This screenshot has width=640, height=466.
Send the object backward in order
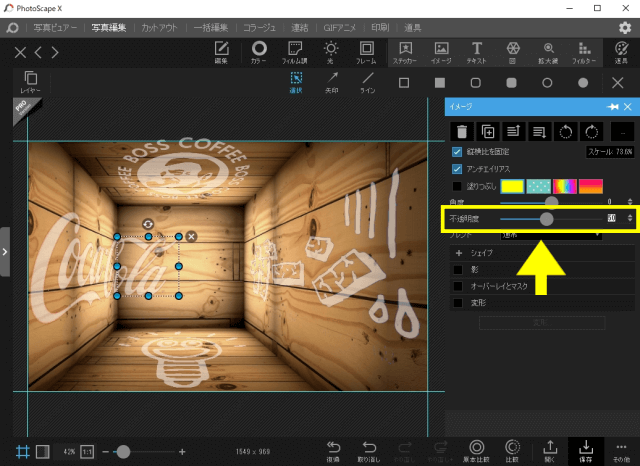[x=539, y=131]
